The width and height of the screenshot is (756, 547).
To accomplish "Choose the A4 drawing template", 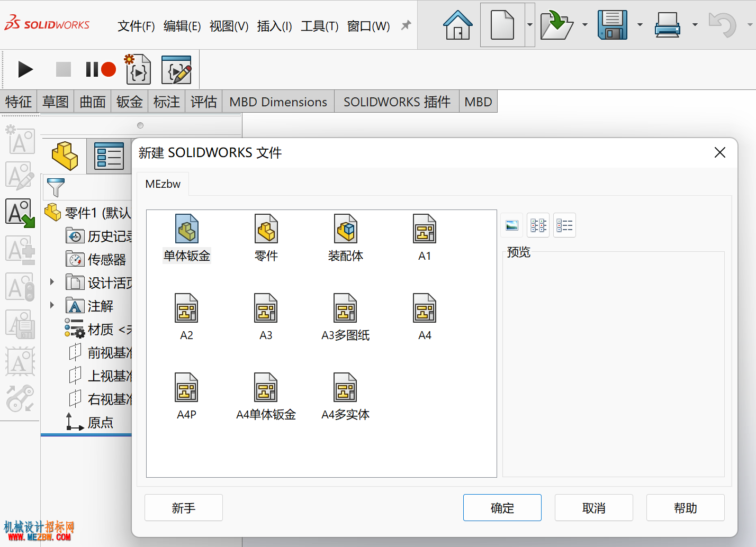I will [425, 317].
